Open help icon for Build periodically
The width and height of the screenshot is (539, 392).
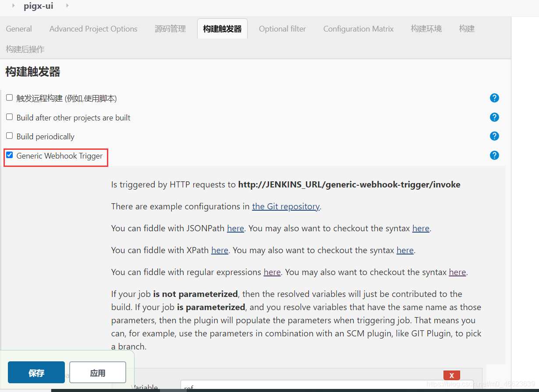(x=494, y=136)
